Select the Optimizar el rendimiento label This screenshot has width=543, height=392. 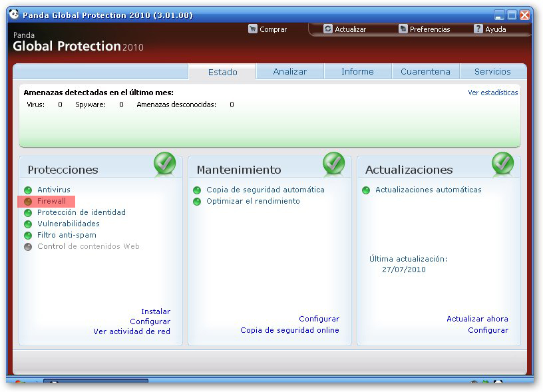[x=253, y=201]
